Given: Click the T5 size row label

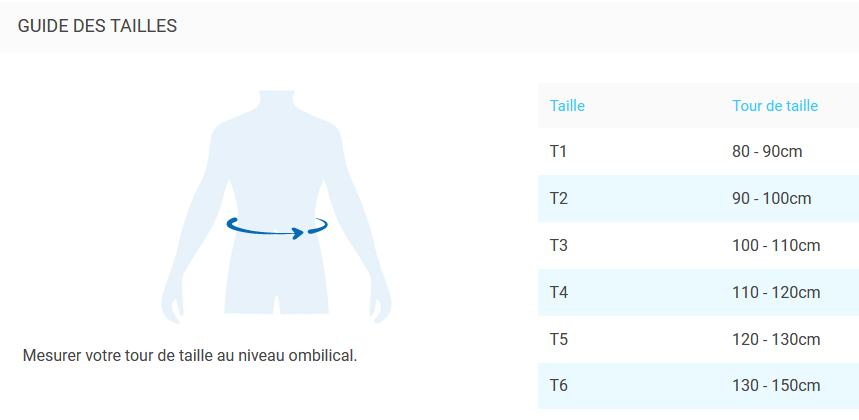Looking at the screenshot, I should point(559,339).
